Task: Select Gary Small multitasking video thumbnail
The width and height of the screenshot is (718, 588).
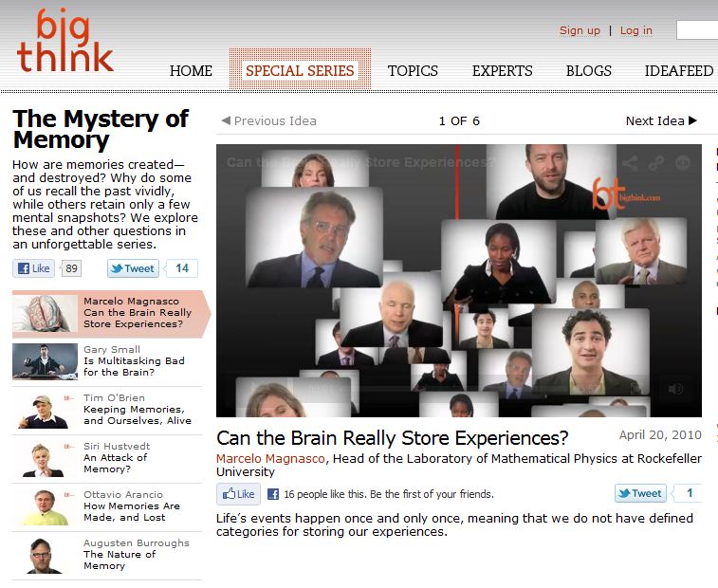Action: tap(45, 361)
